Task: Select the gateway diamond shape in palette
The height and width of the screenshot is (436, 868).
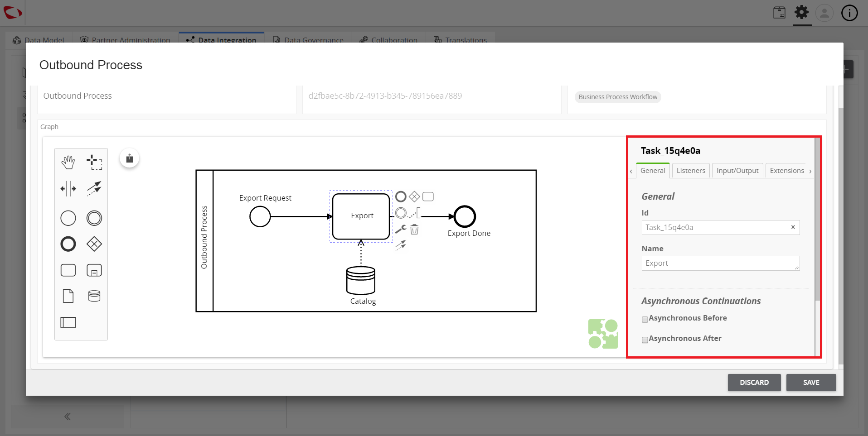Action: tap(94, 244)
